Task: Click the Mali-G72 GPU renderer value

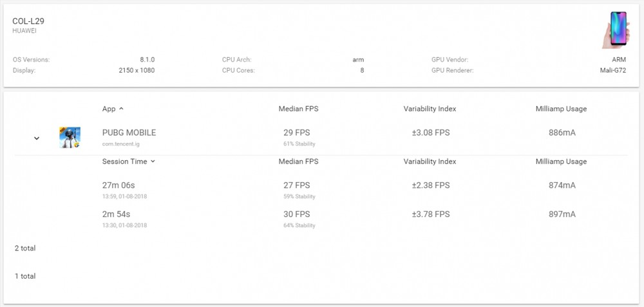Action: 613,70
